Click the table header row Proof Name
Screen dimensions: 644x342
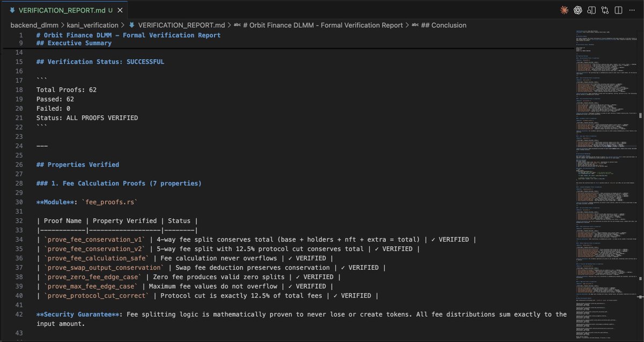(117, 221)
